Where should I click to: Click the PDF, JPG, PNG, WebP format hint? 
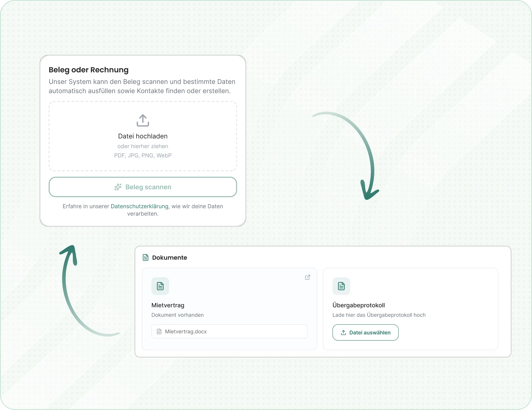[143, 155]
